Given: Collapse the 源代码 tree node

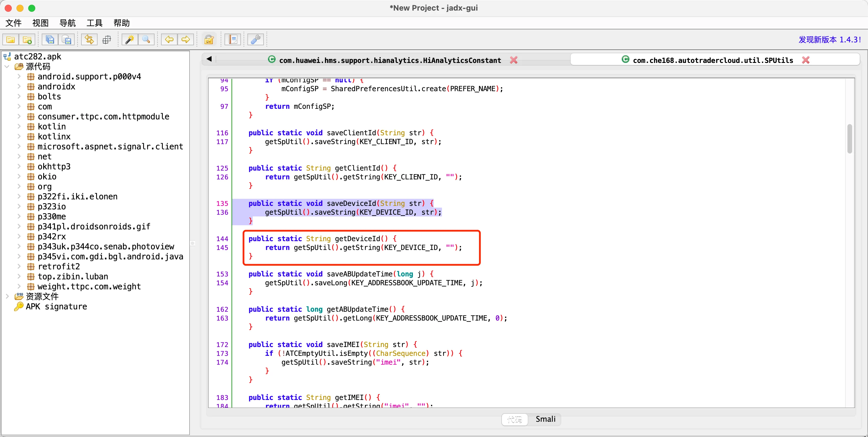Looking at the screenshot, I should (x=7, y=66).
